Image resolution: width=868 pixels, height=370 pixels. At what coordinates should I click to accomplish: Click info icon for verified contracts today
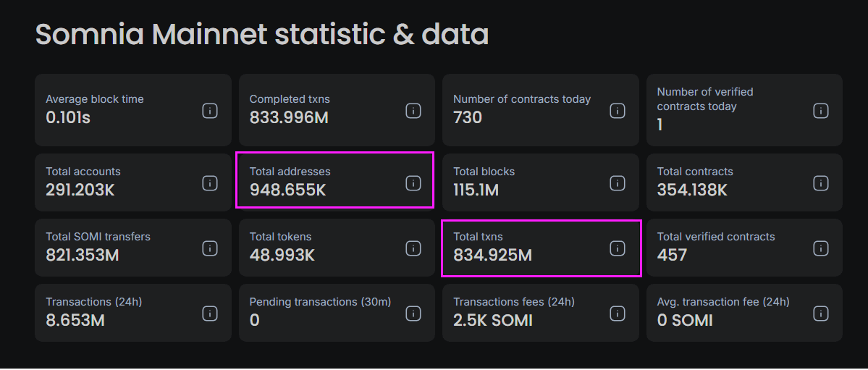[820, 111]
